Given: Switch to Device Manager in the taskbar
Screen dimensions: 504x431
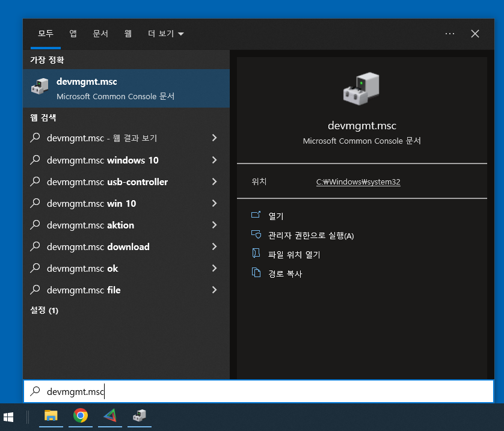Looking at the screenshot, I should [139, 415].
